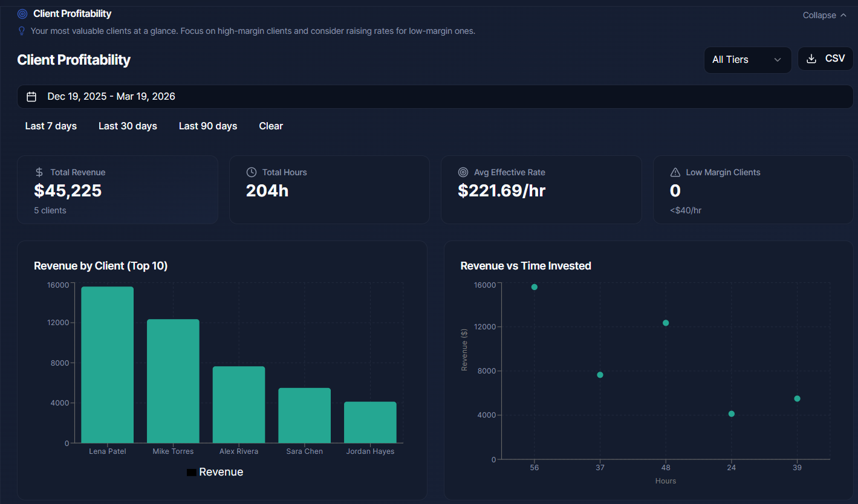Screen dimensions: 858x504
Task: Click the '5 clients' caption
Action: click(50, 210)
